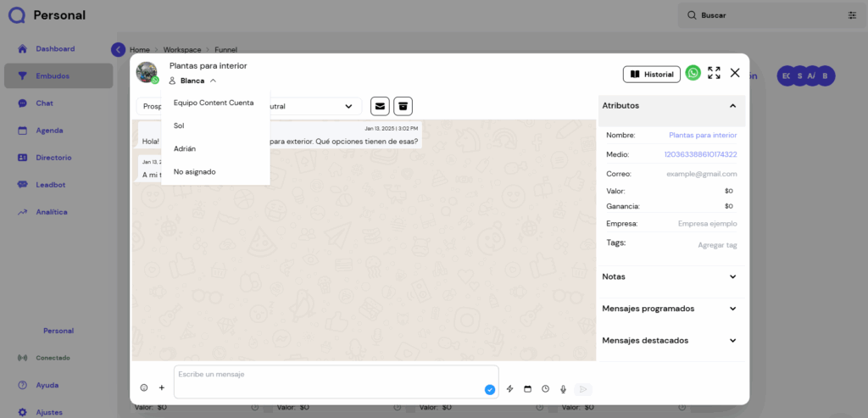Image resolution: width=868 pixels, height=418 pixels.
Task: Open Leadbot in the sidebar
Action: click(50, 185)
